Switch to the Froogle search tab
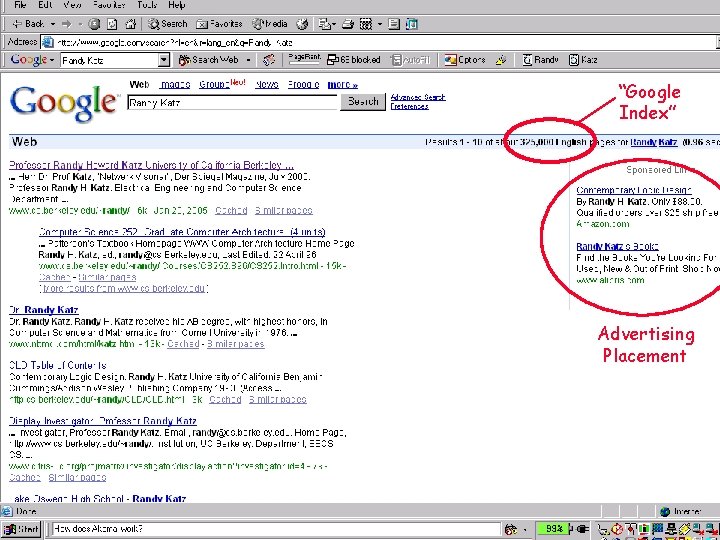The image size is (720, 540). [x=304, y=84]
